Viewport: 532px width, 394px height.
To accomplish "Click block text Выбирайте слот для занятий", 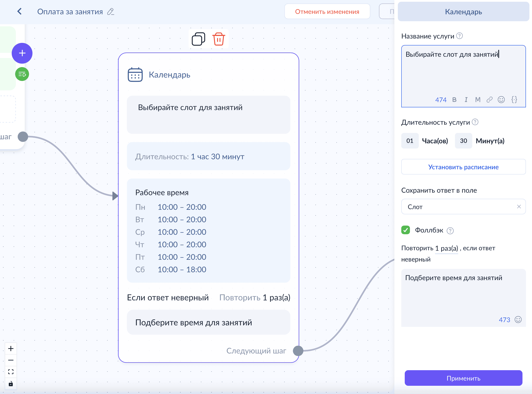I will pos(190,107).
